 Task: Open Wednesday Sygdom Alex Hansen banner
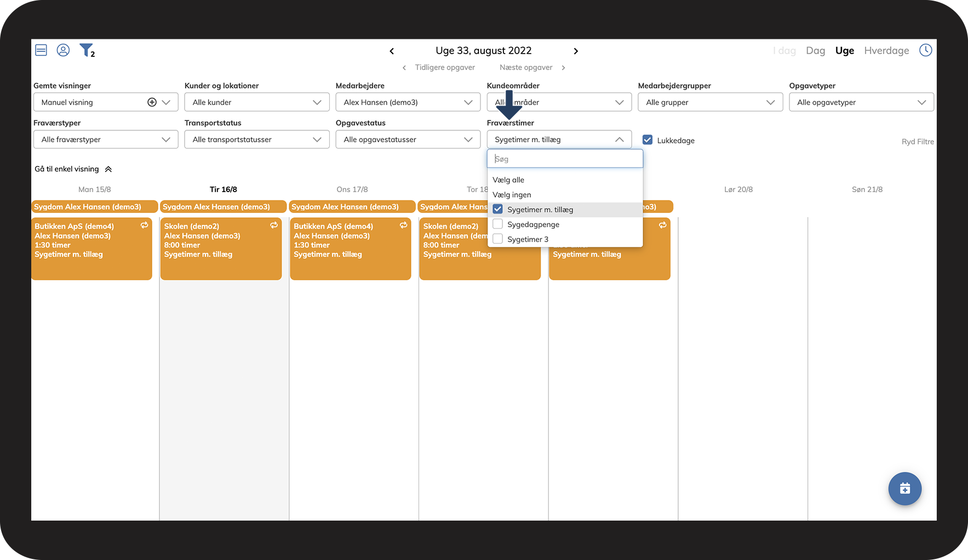coord(352,207)
